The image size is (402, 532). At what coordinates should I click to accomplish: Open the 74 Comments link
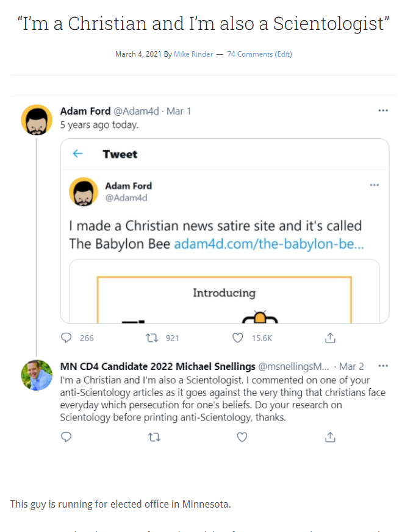(250, 54)
